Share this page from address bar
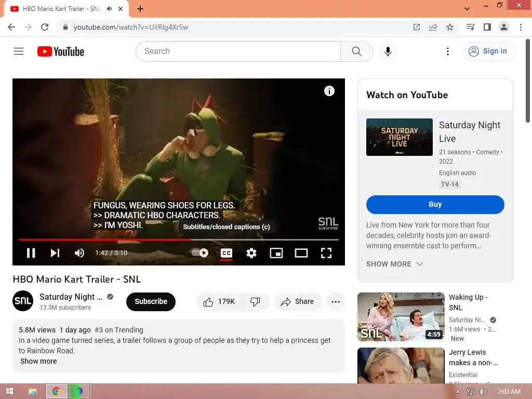Viewport: 532px width, 399px height. tap(433, 27)
